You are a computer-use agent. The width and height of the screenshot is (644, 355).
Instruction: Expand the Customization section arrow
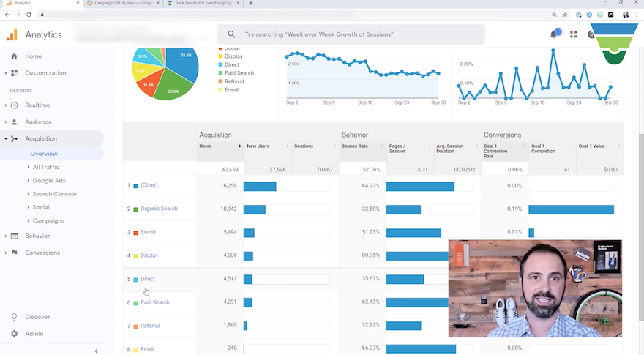(x=6, y=73)
